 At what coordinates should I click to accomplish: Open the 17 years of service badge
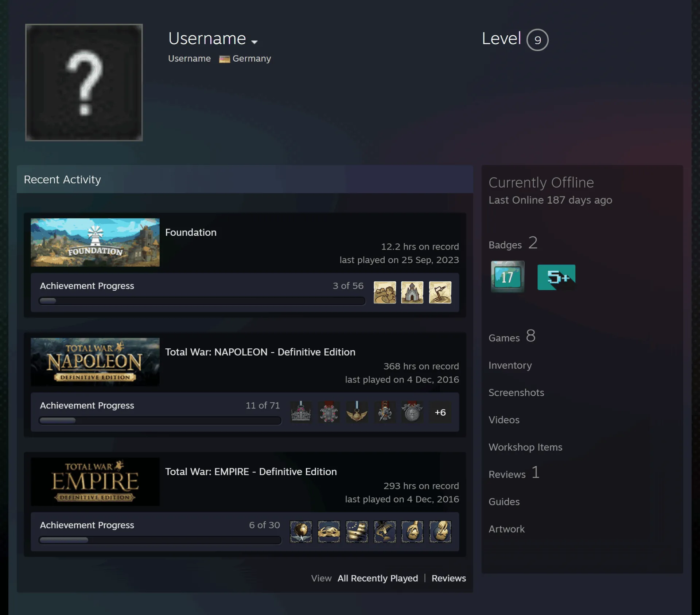[x=507, y=277]
